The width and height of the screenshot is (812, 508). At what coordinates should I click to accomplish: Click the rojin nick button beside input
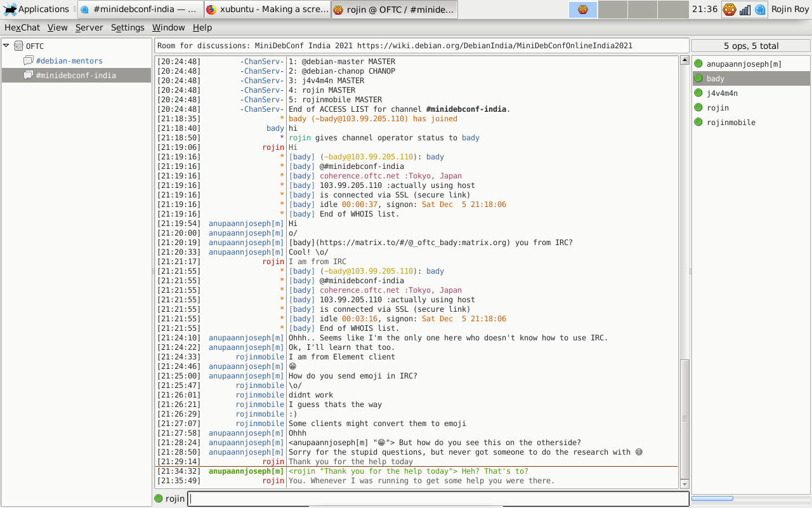(175, 498)
